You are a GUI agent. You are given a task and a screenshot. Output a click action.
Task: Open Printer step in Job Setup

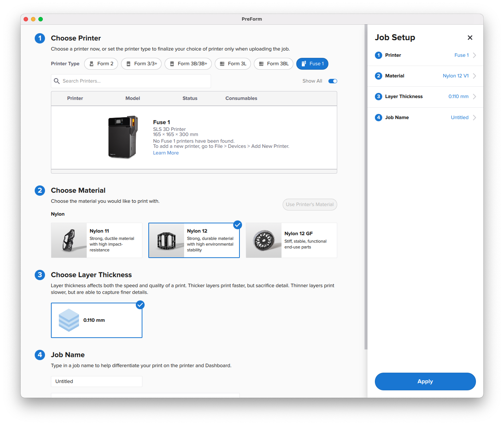coord(425,55)
